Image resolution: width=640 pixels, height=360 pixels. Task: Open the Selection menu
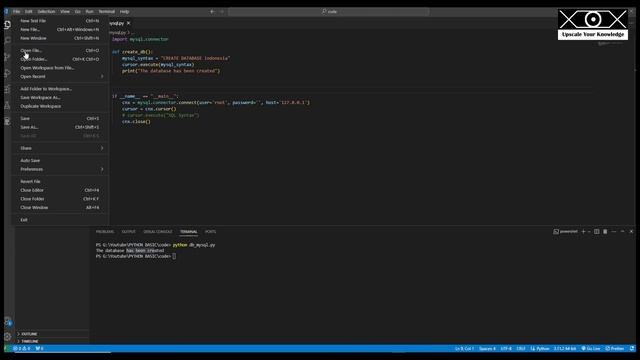click(x=46, y=11)
